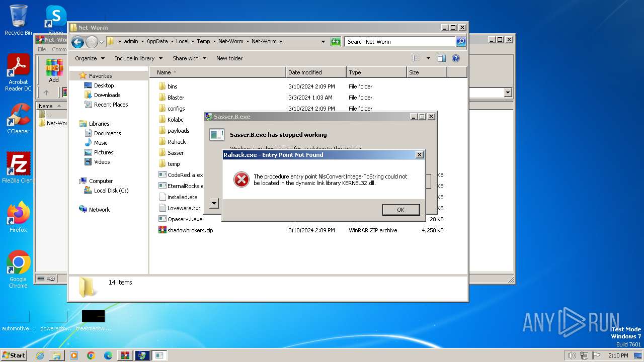This screenshot has width=644, height=362.
Task: Change view using the Views icon
Action: coord(416,58)
